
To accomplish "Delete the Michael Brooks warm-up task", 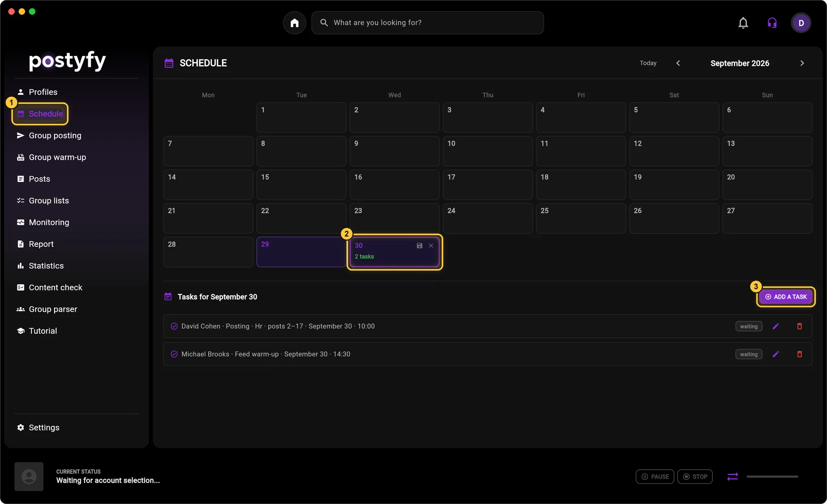I will [799, 354].
